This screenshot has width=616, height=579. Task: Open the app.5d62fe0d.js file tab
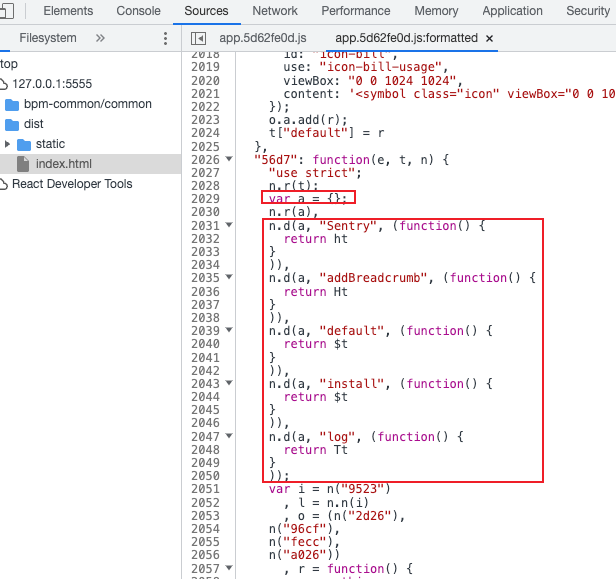click(x=262, y=38)
